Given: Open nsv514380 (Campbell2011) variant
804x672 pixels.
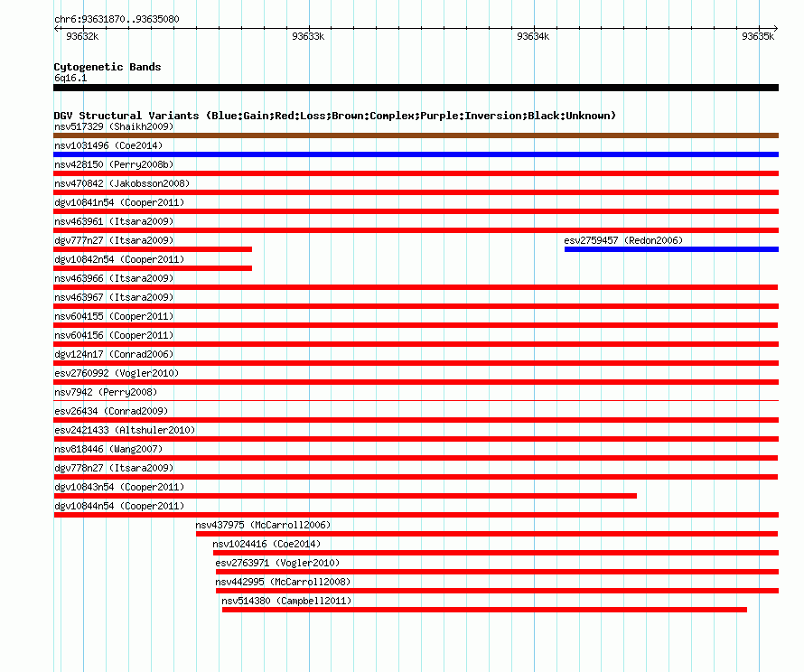Looking at the screenshot, I should pos(286,601).
